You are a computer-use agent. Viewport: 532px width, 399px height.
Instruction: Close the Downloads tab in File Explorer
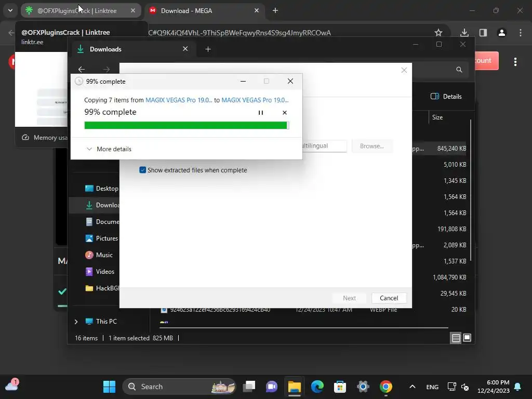(x=185, y=49)
